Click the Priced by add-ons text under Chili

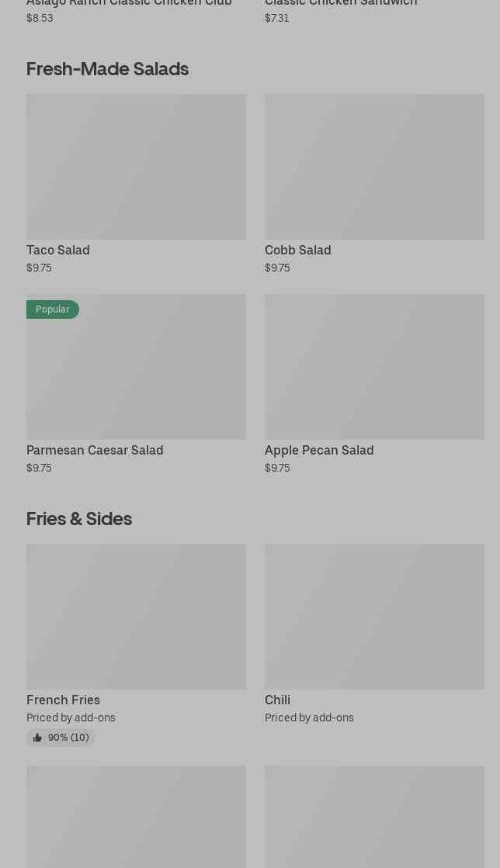tap(309, 718)
